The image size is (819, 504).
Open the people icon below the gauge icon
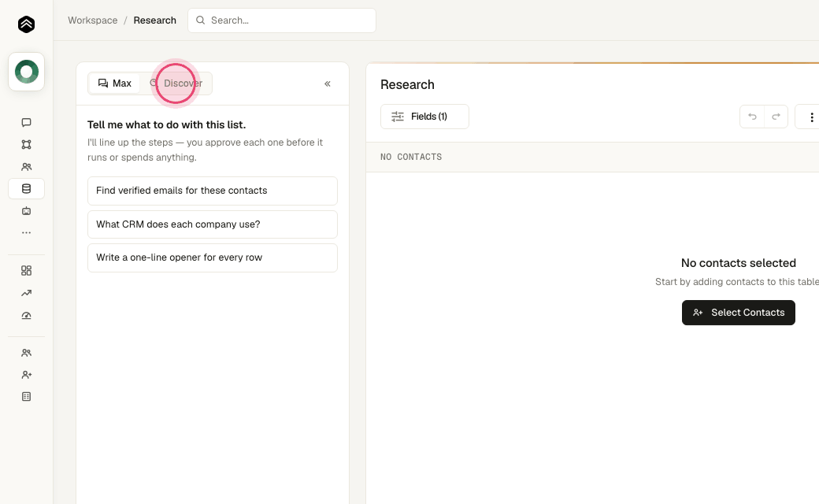tap(26, 353)
